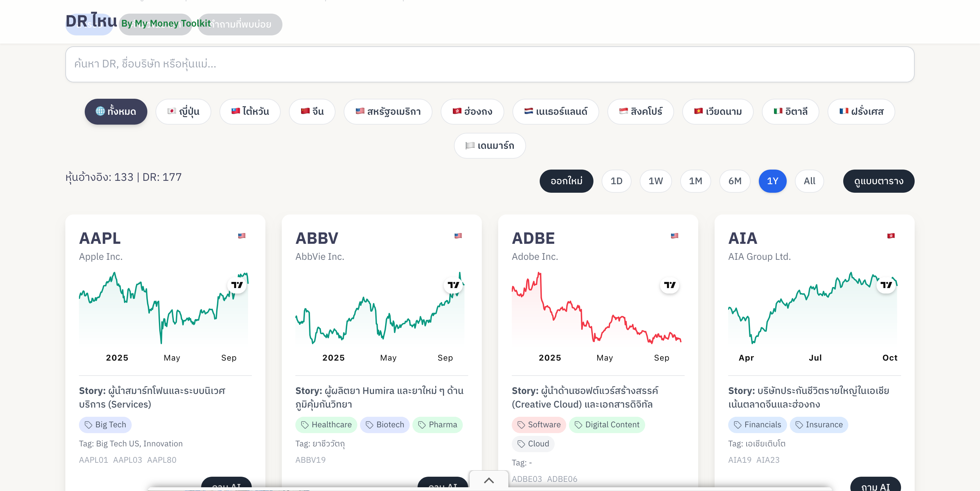Filter by the ญี่ปุ่น (Japan) country
This screenshot has height=491, width=980.
[183, 112]
